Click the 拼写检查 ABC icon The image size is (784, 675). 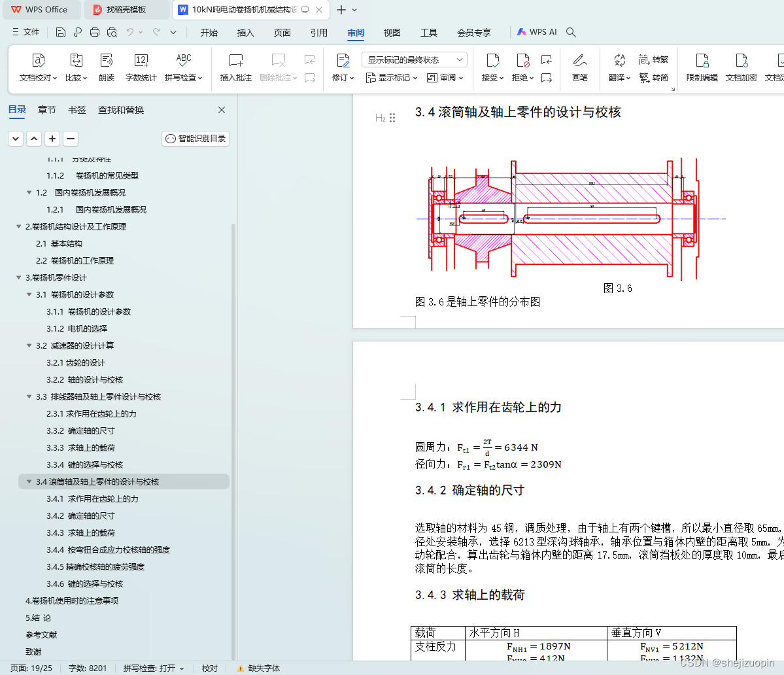[x=184, y=60]
